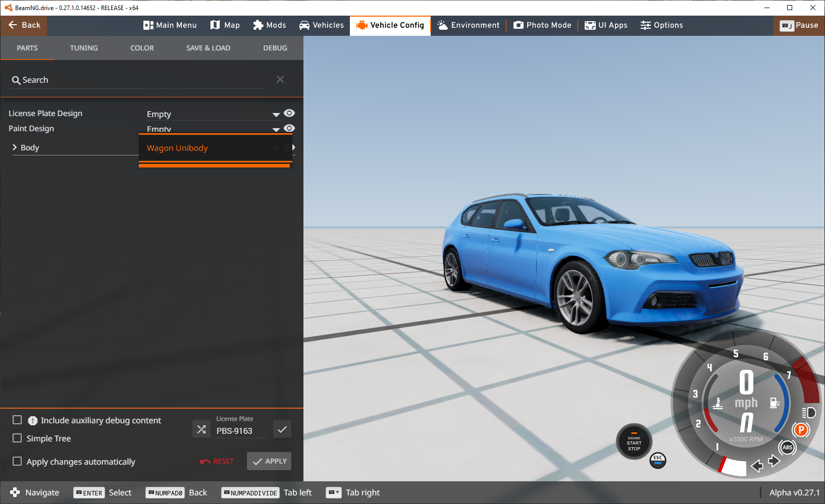Screen dimensions: 825x504
Task: Click the speedometer mph readout
Action: point(746,389)
